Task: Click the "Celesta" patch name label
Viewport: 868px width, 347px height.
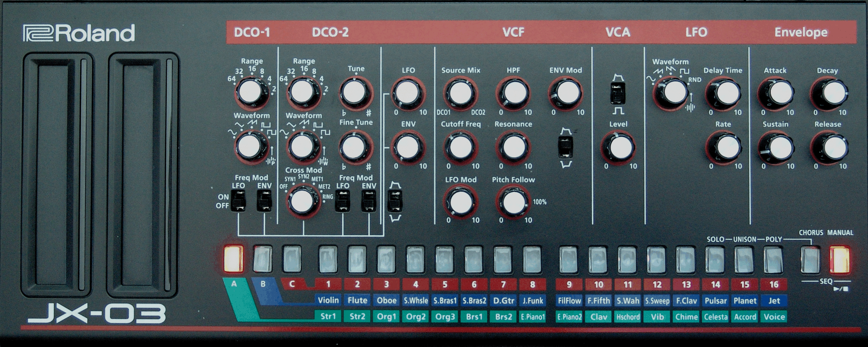Action: 715,317
